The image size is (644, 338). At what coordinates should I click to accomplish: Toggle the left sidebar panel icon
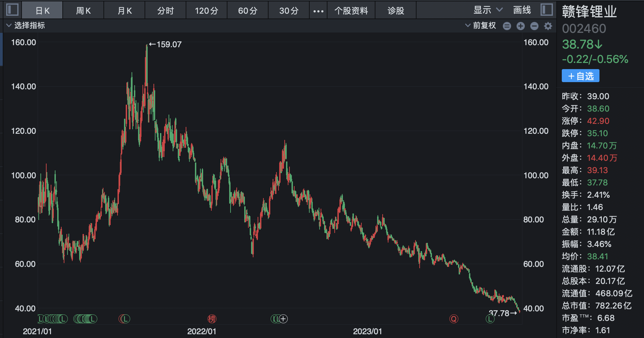[x=12, y=10]
